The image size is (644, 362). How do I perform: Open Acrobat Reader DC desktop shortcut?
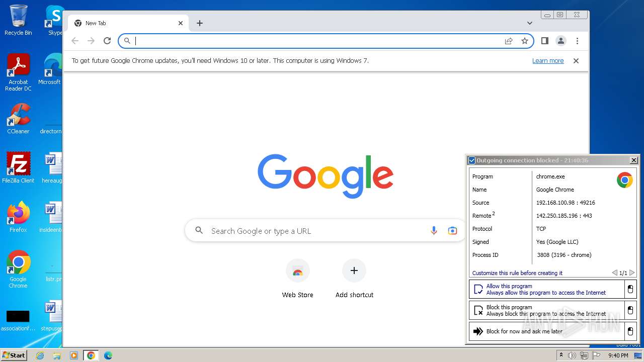18,72
